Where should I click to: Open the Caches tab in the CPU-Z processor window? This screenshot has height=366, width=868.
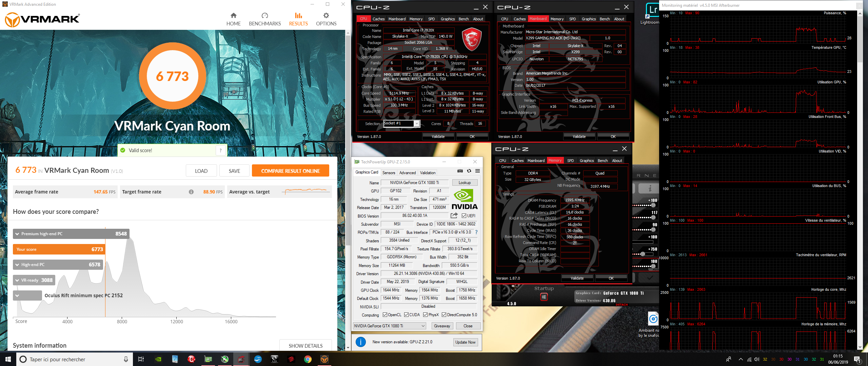(378, 19)
